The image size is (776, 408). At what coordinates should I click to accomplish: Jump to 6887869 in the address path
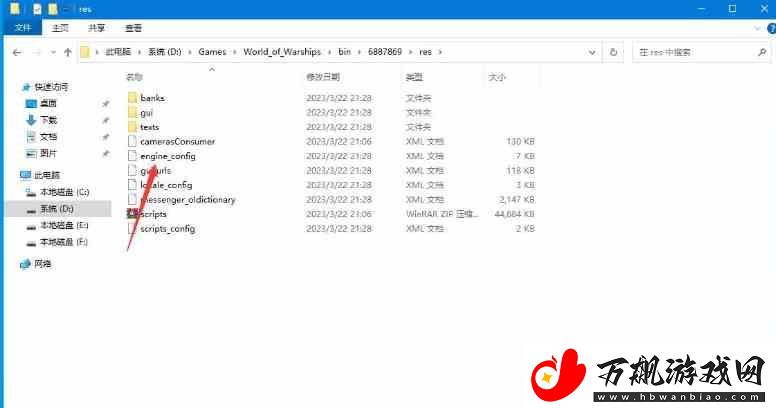pyautogui.click(x=385, y=51)
